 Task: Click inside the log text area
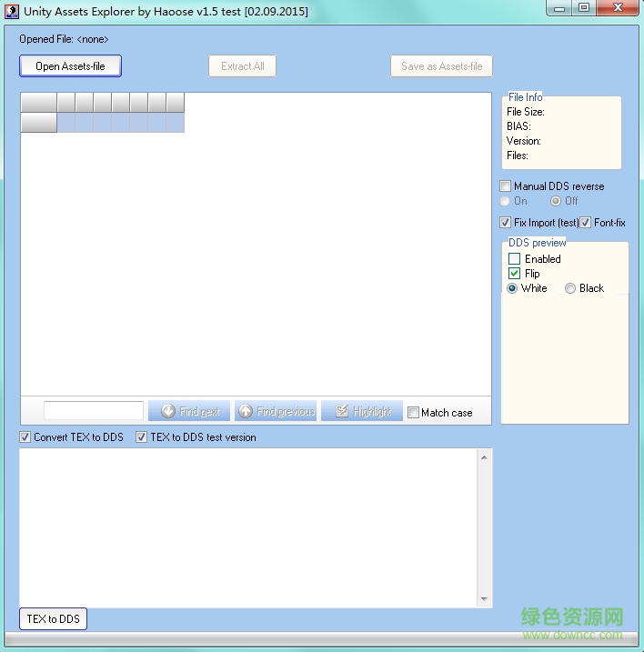[248, 528]
